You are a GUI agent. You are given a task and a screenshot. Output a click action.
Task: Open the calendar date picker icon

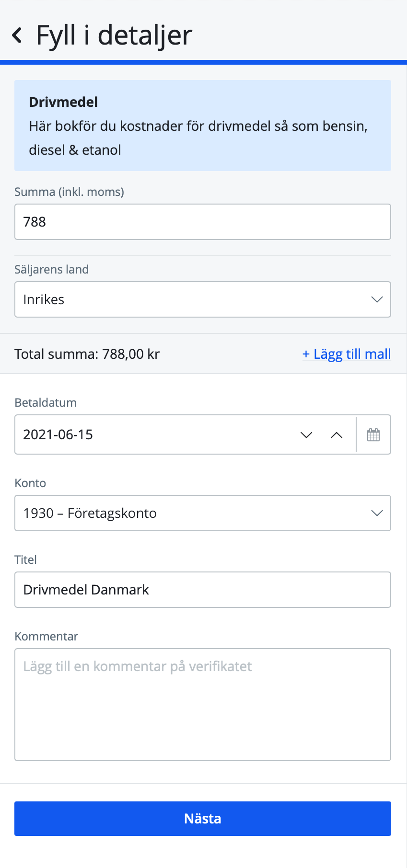373,434
